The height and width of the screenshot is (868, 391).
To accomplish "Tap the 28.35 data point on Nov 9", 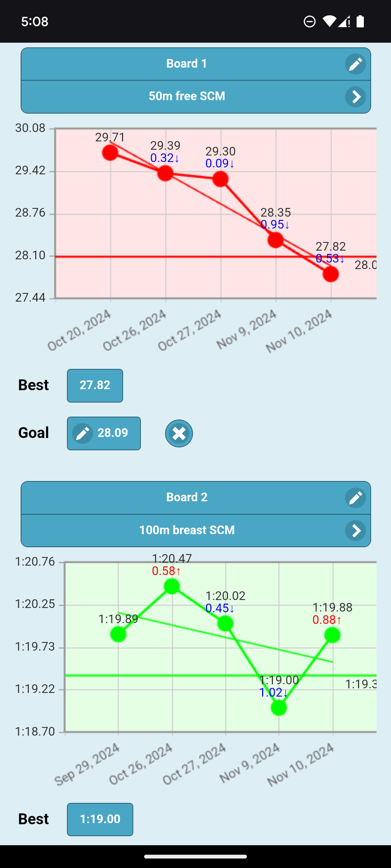I will tap(276, 240).
